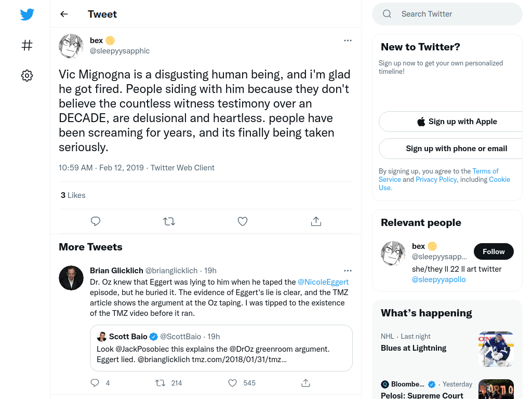Like bex's tweet with the heart icon
This screenshot has width=532, height=399.
(x=243, y=221)
